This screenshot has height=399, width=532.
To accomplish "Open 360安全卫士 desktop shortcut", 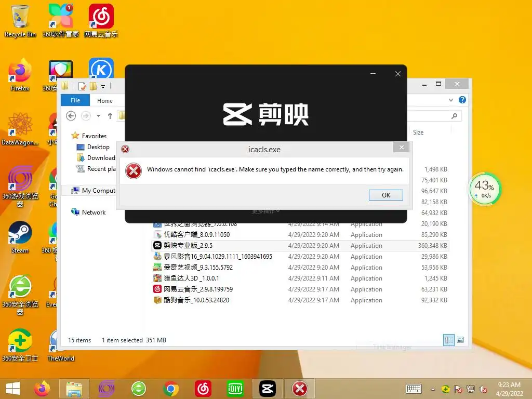I will click(x=20, y=345).
